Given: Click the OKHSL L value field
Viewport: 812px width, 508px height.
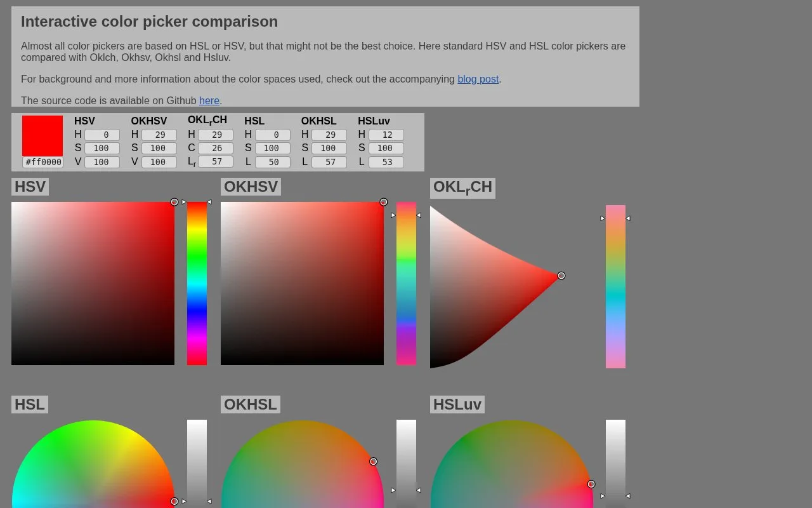Looking at the screenshot, I should click(329, 162).
